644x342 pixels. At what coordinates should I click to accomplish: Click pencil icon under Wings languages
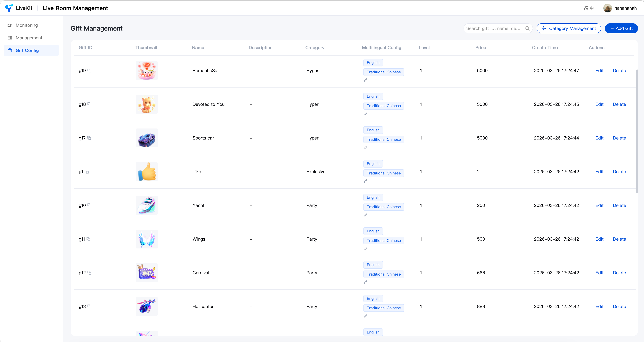[366, 249]
